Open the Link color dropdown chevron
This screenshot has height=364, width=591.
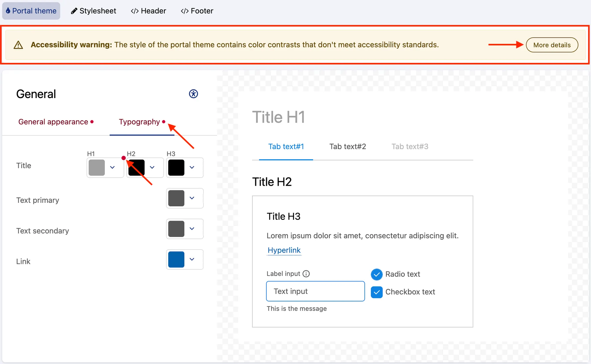click(x=192, y=259)
